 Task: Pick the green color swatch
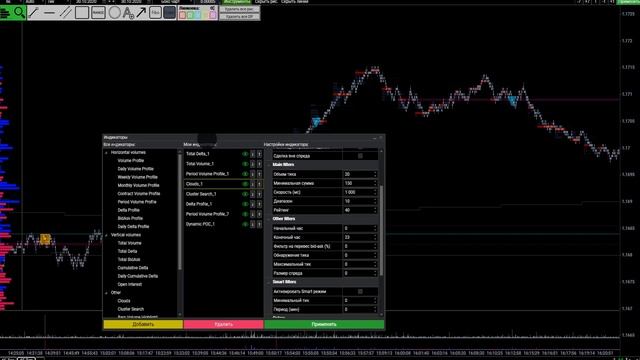[190, 15]
